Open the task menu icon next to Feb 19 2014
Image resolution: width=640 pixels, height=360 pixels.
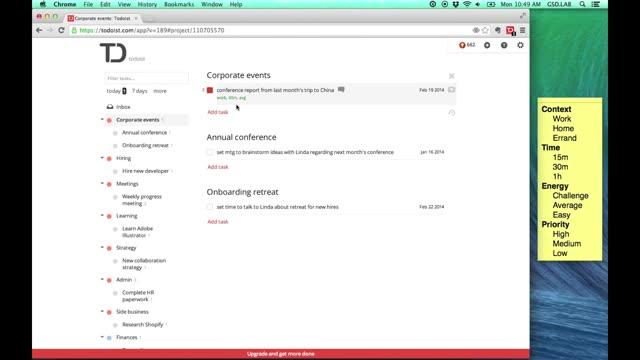(451, 90)
